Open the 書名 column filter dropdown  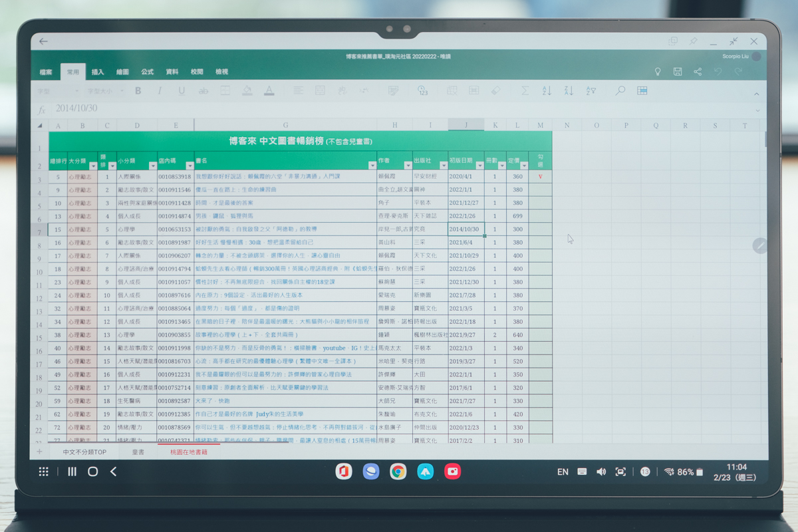(x=372, y=166)
